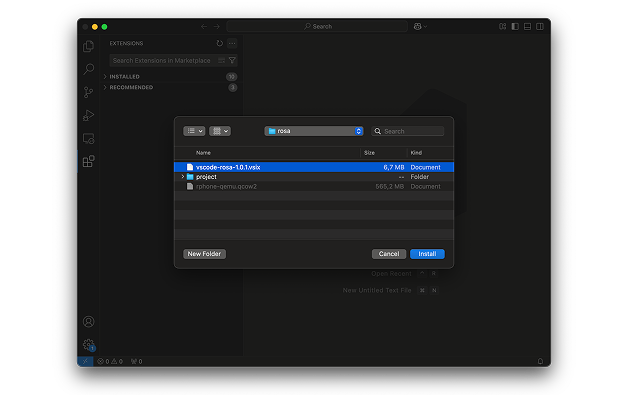Viewport: 628px width, 395px height.
Task: Open the list view options dropdown
Action: tap(194, 131)
